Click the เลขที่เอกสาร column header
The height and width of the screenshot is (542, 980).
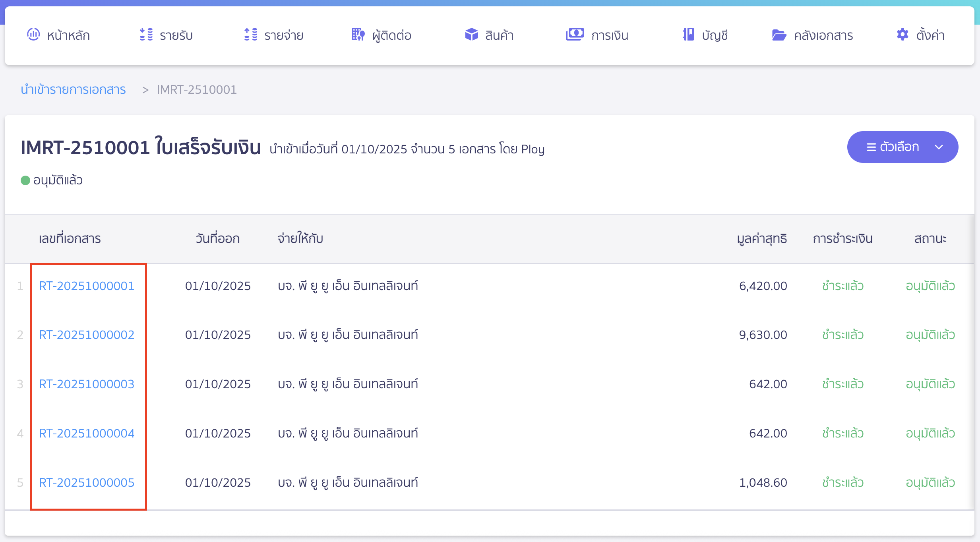(70, 238)
